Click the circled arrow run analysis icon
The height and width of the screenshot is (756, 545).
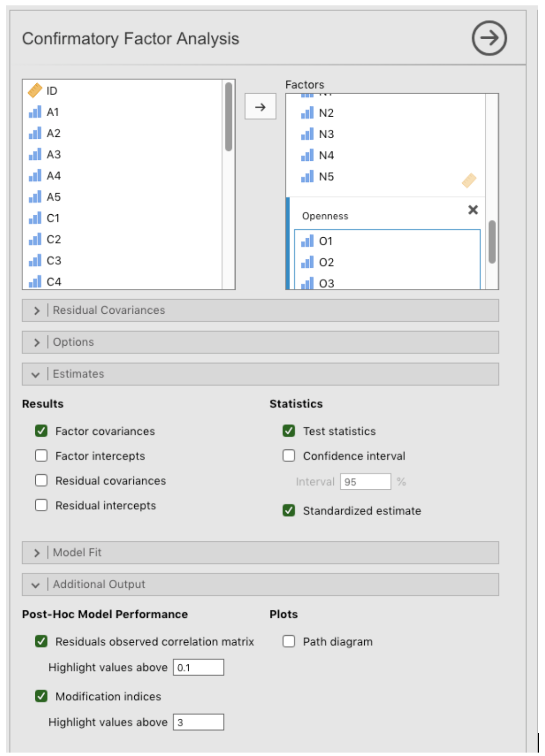[x=489, y=38]
